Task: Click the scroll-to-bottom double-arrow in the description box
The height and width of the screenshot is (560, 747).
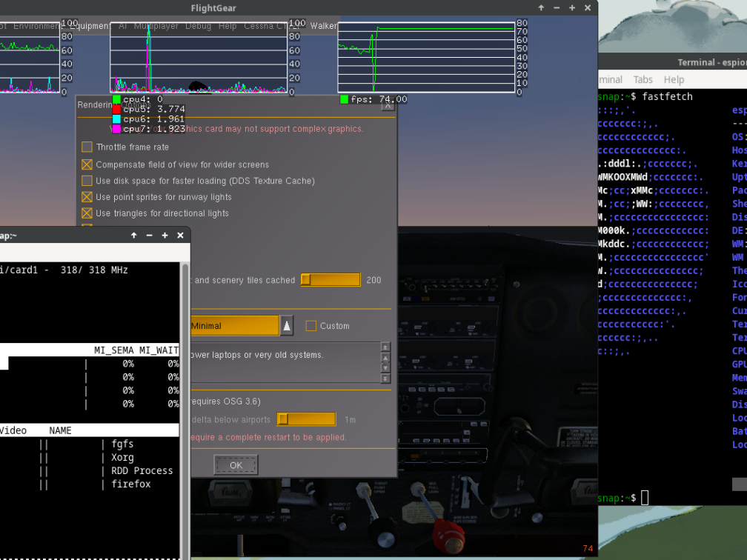Action: [385, 379]
